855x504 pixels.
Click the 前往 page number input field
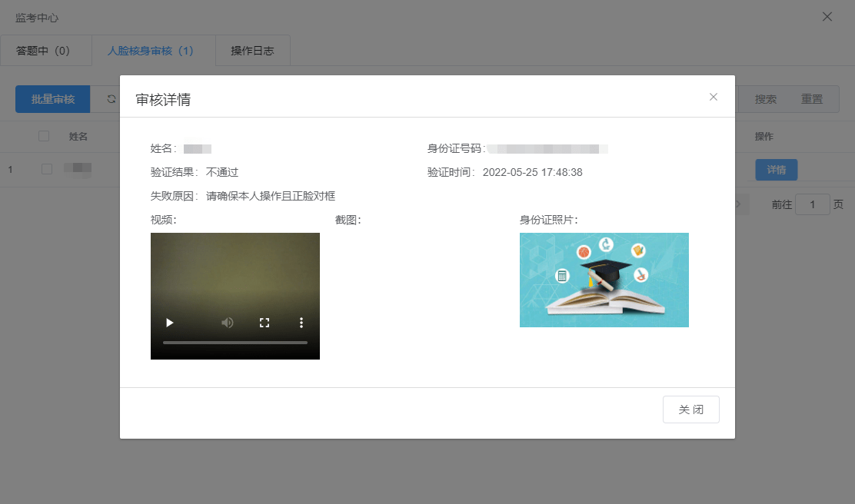pyautogui.click(x=812, y=204)
